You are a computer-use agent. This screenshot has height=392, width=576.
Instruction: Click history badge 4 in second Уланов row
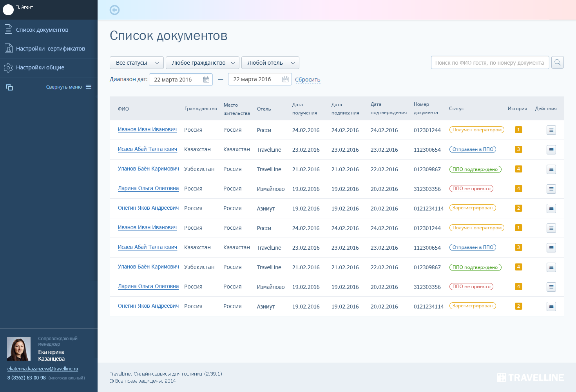tap(518, 267)
